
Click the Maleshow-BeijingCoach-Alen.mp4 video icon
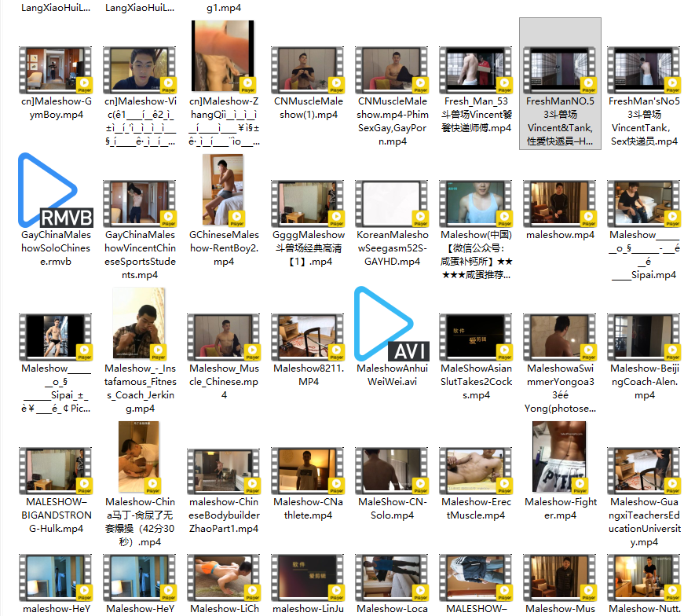click(643, 336)
